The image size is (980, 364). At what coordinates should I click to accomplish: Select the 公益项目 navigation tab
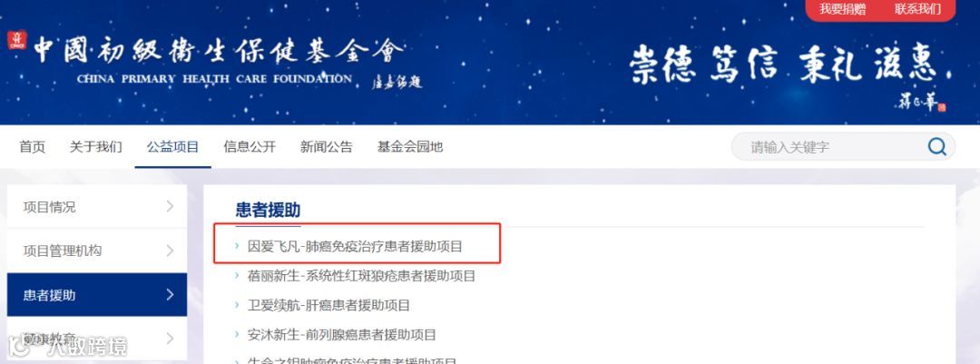click(x=172, y=147)
